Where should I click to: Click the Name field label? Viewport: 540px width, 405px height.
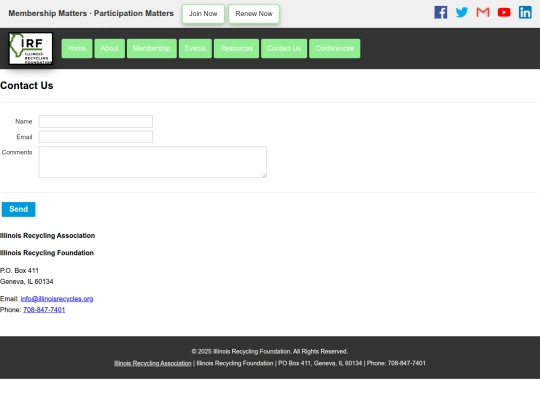(24, 121)
